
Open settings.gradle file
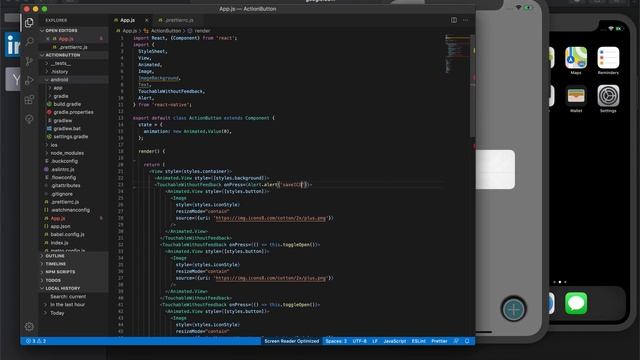73,137
